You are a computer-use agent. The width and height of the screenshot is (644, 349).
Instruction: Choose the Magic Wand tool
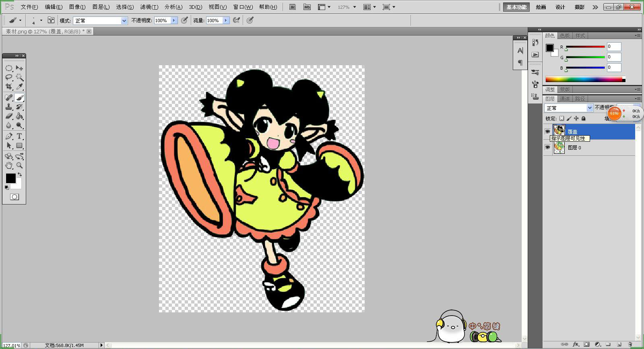pyautogui.click(x=19, y=77)
